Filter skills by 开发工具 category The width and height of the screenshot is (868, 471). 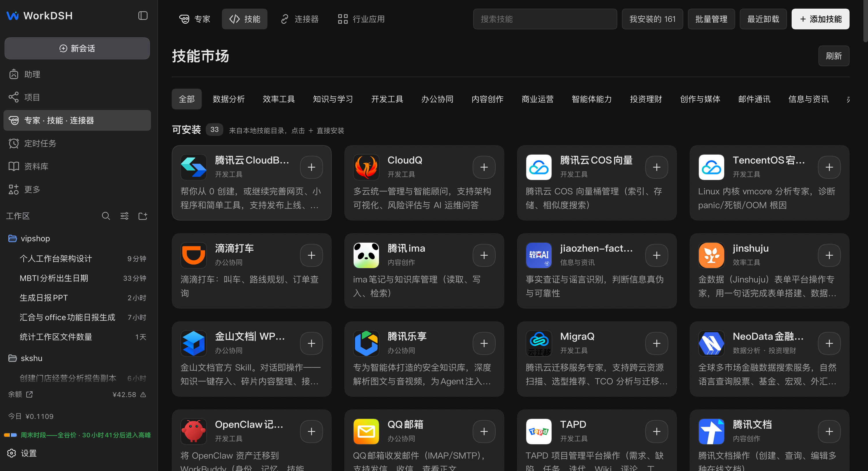tap(387, 99)
